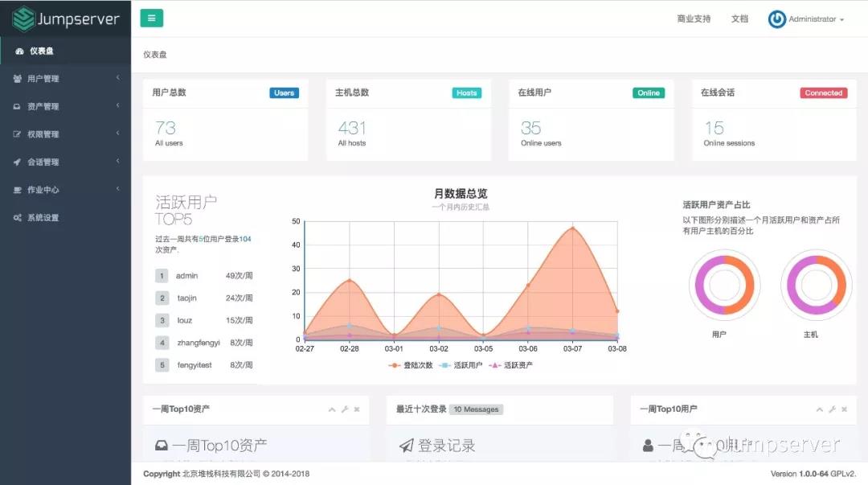Open wrench settings on 一周Top10用户 panel

point(833,409)
